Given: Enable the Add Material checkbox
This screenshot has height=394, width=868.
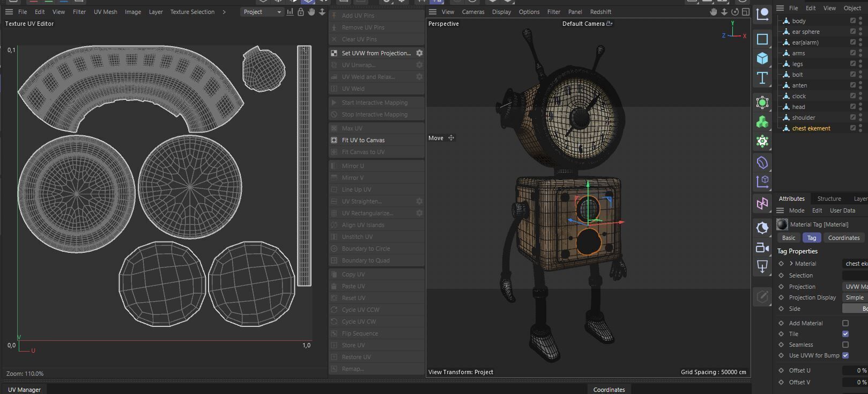Looking at the screenshot, I should point(845,323).
